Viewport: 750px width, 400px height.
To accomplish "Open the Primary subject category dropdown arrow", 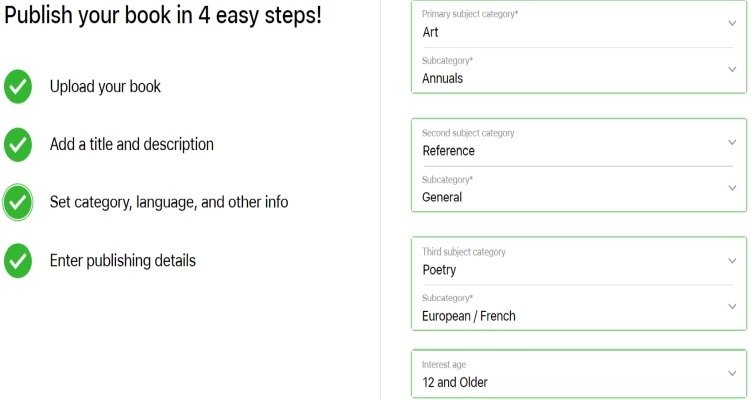I will point(732,23).
